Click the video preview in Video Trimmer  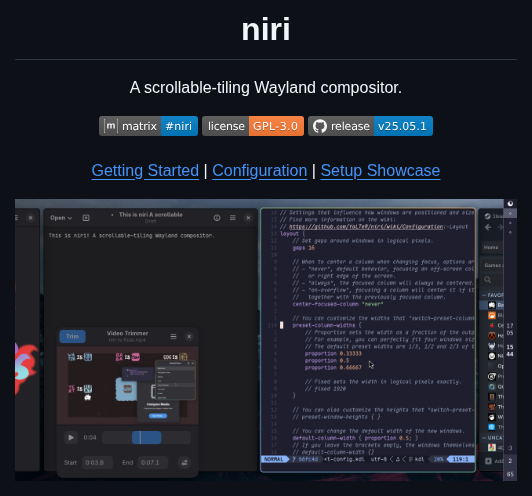tap(128, 385)
